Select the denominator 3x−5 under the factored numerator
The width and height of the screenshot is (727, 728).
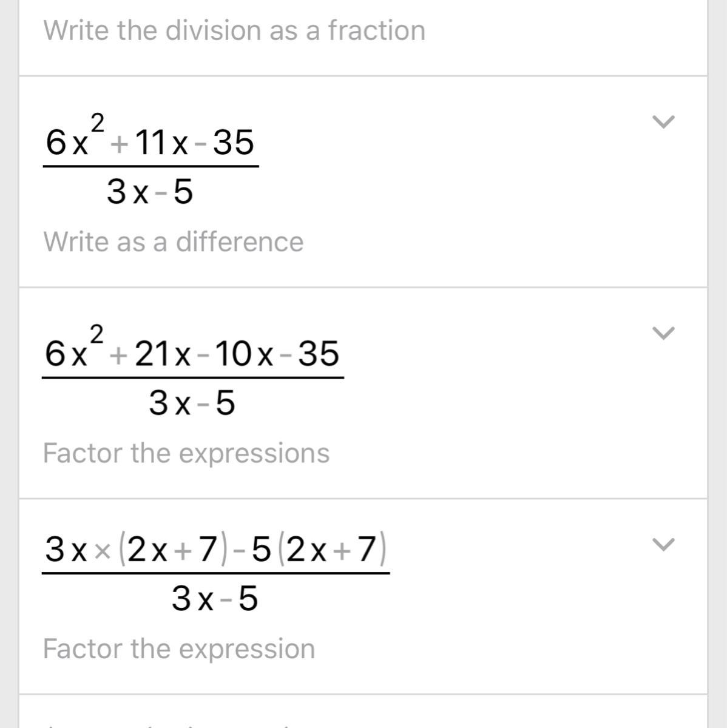click(215, 599)
